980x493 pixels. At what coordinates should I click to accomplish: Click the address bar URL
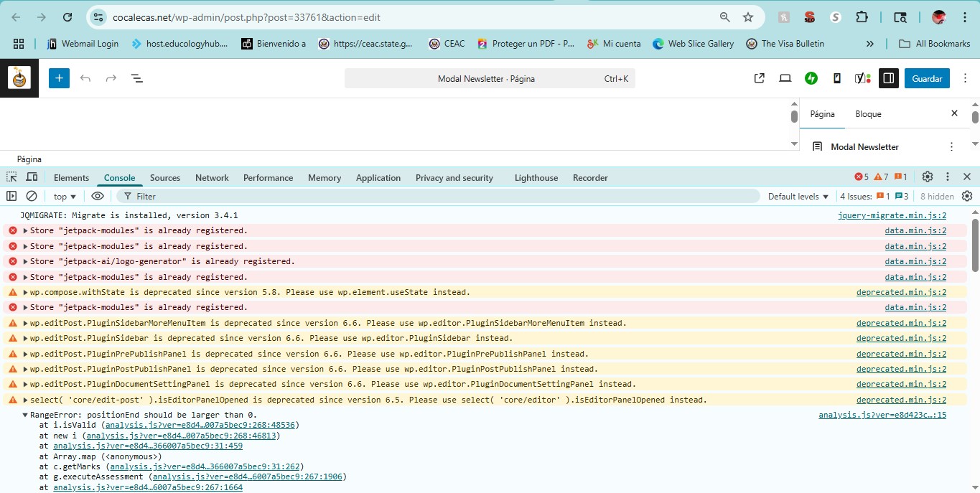click(x=246, y=17)
